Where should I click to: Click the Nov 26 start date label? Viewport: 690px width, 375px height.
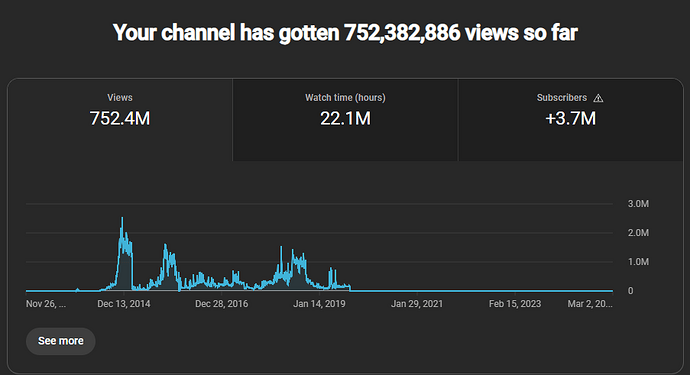[x=46, y=304]
